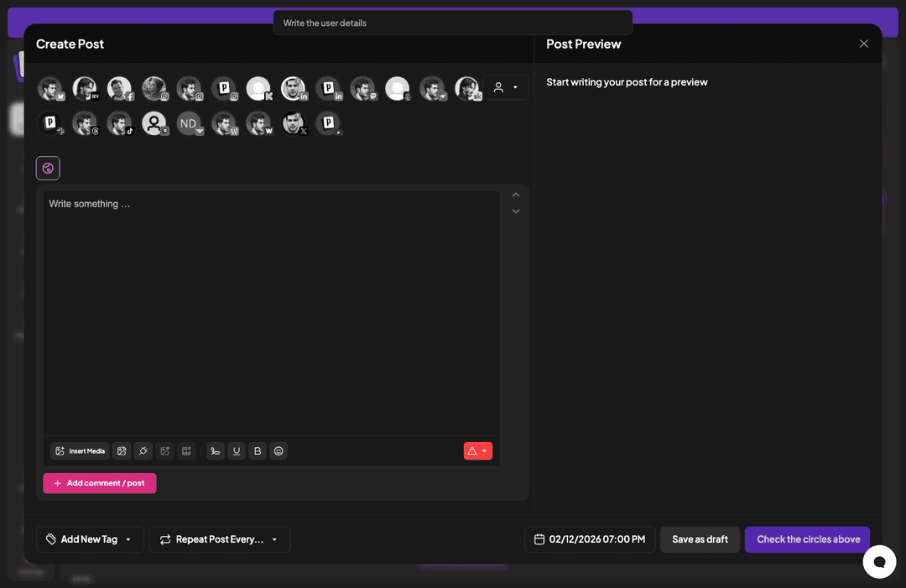906x588 pixels.
Task: Open the emoji picker in the text toolbar
Action: tap(279, 450)
